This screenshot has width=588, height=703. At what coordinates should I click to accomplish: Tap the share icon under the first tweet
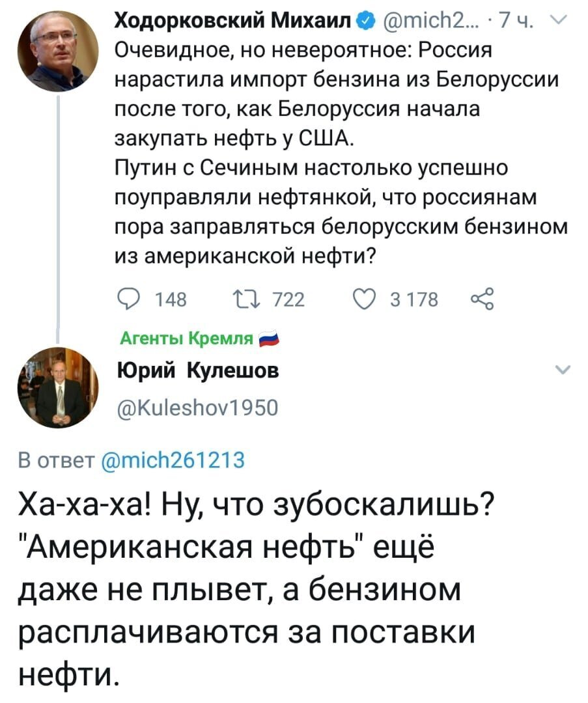[x=482, y=299]
